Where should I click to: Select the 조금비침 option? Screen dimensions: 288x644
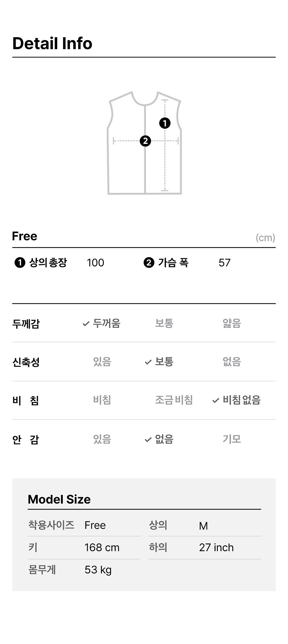174,400
